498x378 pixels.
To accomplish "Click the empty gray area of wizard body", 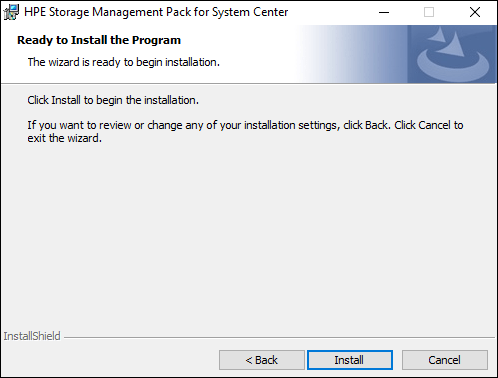I will (249, 233).
